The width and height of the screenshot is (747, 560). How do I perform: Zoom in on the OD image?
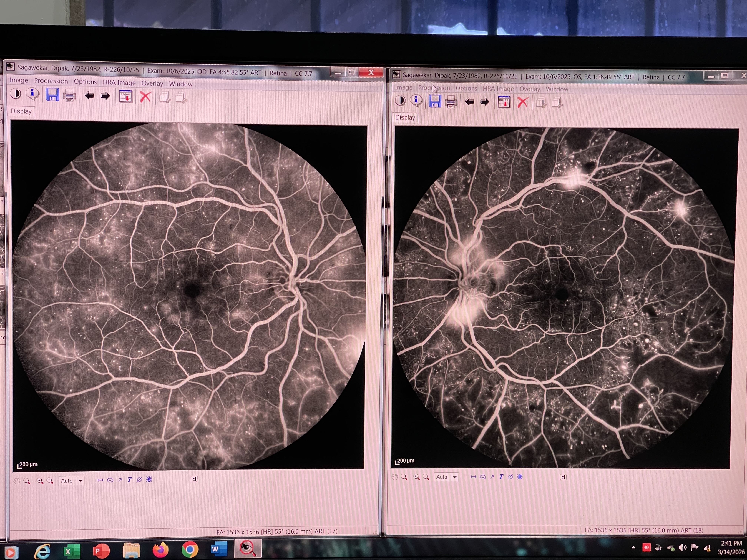(40, 481)
